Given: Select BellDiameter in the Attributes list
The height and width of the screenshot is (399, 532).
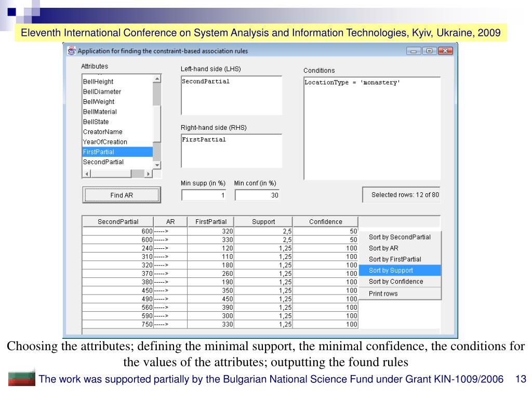Looking at the screenshot, I should pyautogui.click(x=117, y=91).
